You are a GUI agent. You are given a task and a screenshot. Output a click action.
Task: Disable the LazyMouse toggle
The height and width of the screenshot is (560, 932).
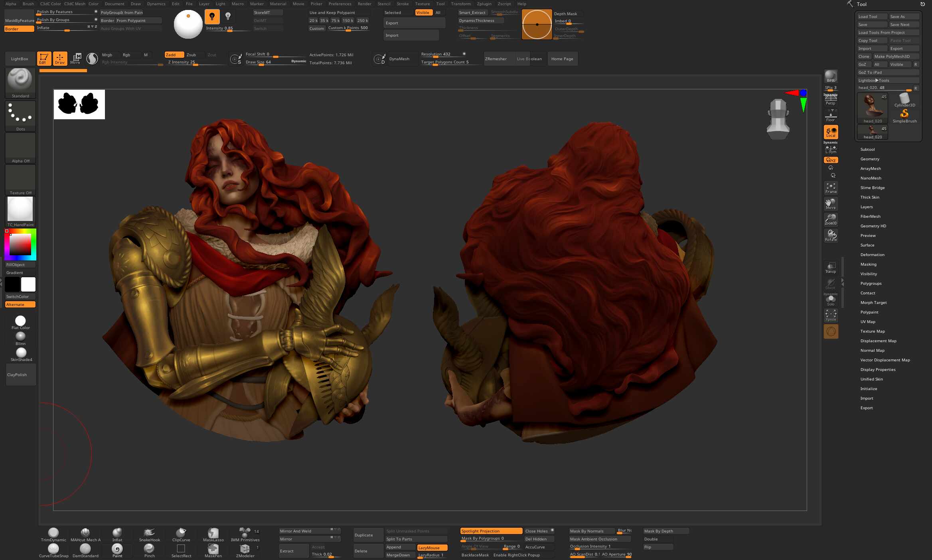tap(432, 548)
